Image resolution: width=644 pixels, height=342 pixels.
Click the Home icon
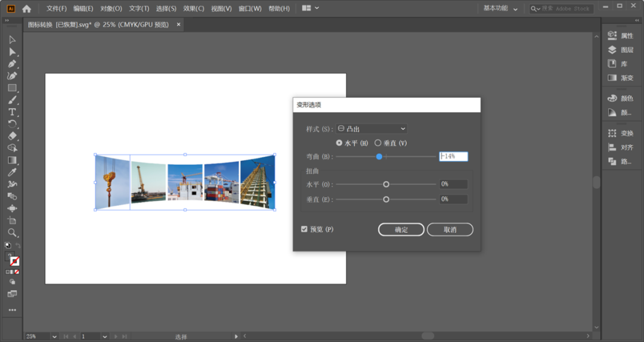pyautogui.click(x=27, y=8)
